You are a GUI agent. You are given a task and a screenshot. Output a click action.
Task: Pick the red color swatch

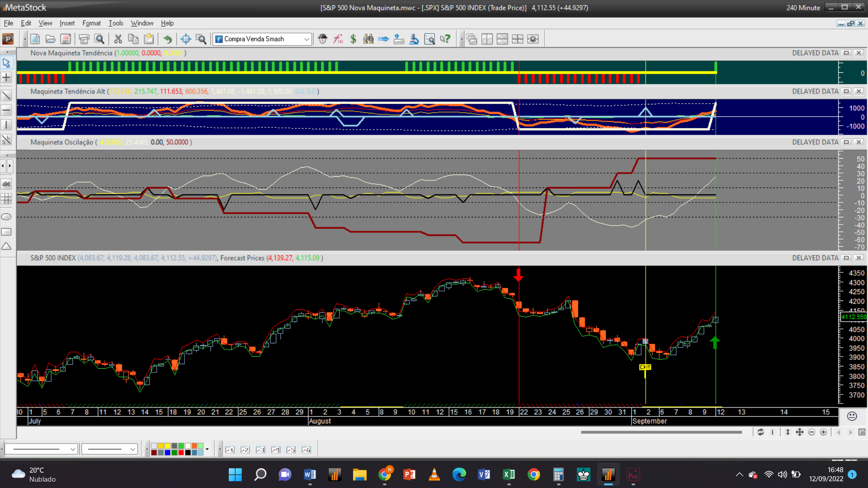pyautogui.click(x=181, y=452)
